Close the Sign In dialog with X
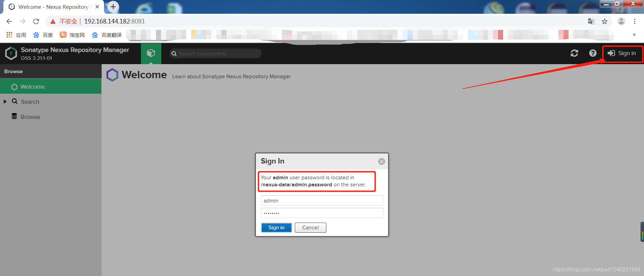Screen dimensions: 644x276 [381, 162]
